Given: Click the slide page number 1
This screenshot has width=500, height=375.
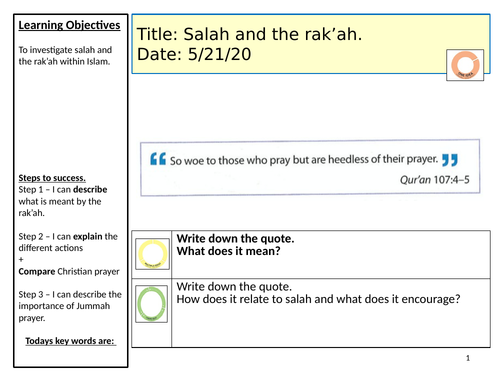Looking at the screenshot, I should point(468,358).
